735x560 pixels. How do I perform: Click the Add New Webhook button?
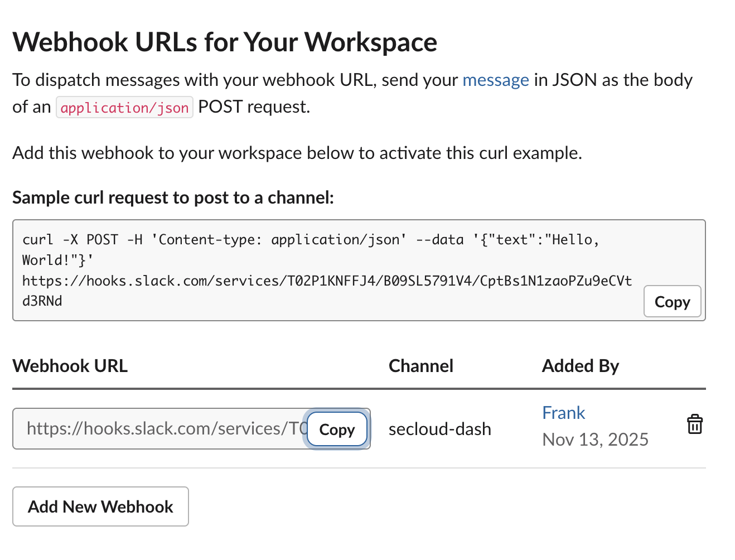click(100, 506)
